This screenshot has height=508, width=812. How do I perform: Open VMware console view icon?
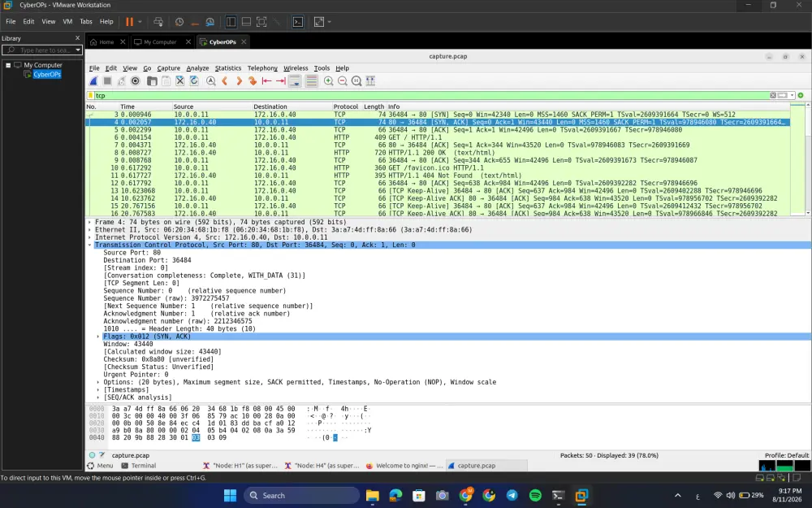298,22
